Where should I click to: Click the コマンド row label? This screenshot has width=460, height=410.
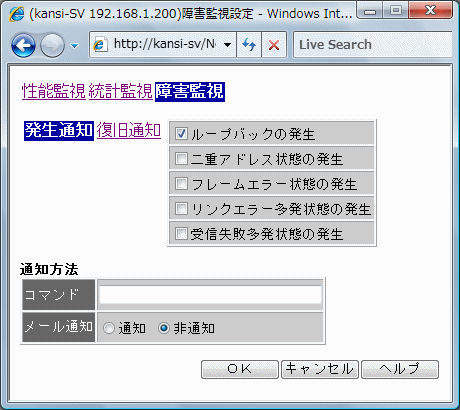tap(59, 295)
